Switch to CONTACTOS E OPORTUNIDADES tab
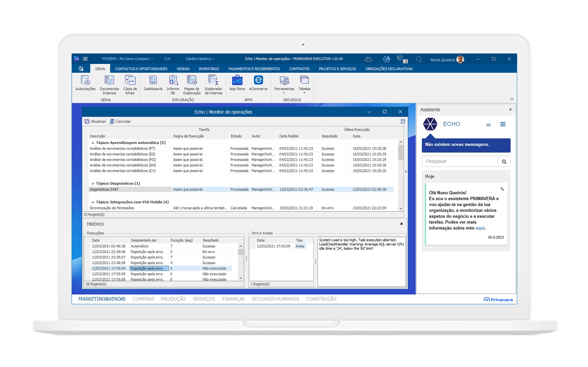The width and height of the screenshot is (588, 367). (141, 69)
